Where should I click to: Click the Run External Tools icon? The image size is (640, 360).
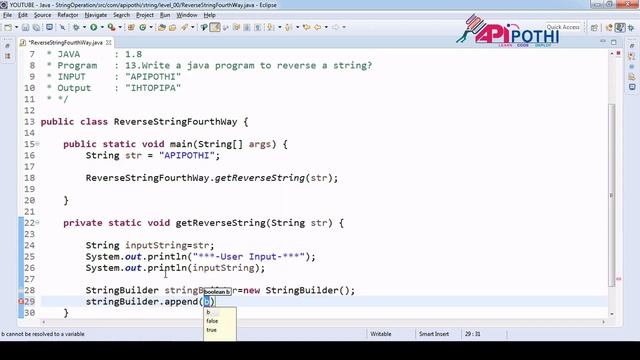point(111,27)
